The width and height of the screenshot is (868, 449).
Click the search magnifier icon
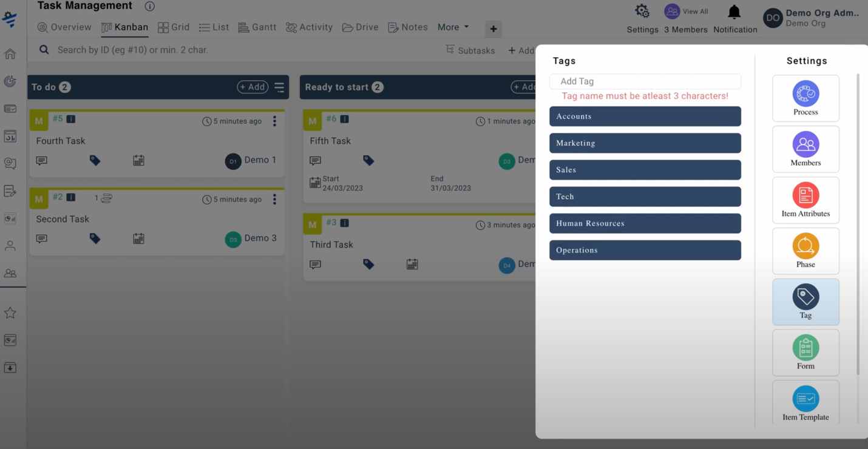coord(44,50)
